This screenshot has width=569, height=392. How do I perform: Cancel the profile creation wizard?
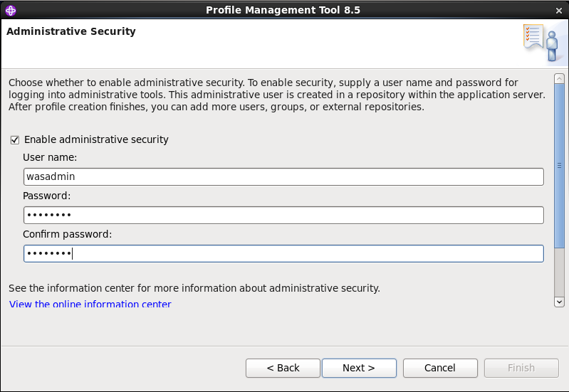click(440, 368)
